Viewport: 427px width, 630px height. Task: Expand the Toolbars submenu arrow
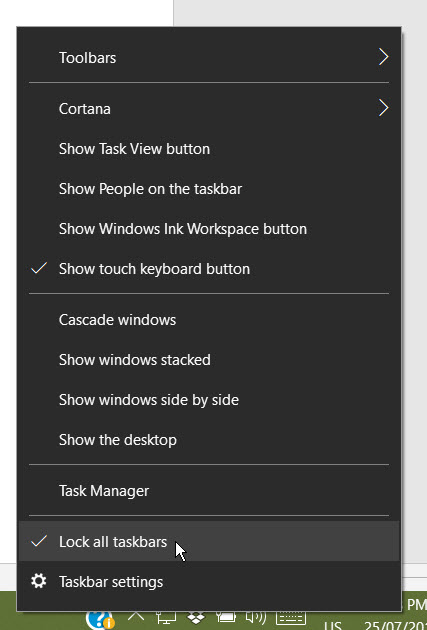pos(384,57)
